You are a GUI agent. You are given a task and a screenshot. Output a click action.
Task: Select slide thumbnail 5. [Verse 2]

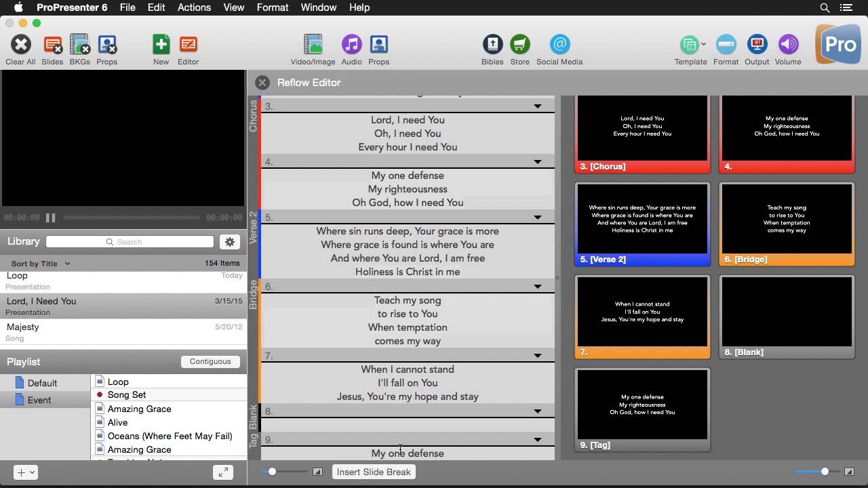point(642,224)
